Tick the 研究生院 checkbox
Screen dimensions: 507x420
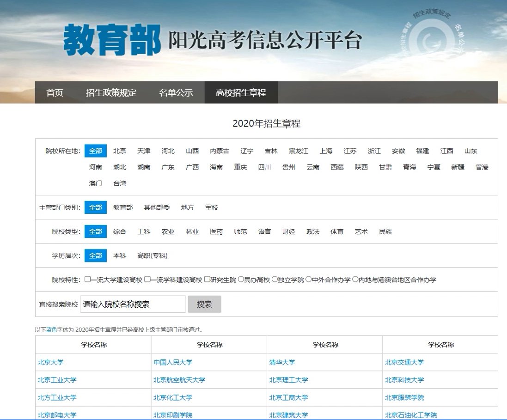[207, 280]
